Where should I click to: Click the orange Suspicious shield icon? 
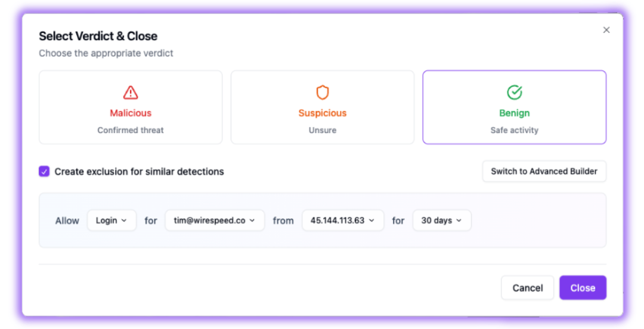[x=323, y=93]
